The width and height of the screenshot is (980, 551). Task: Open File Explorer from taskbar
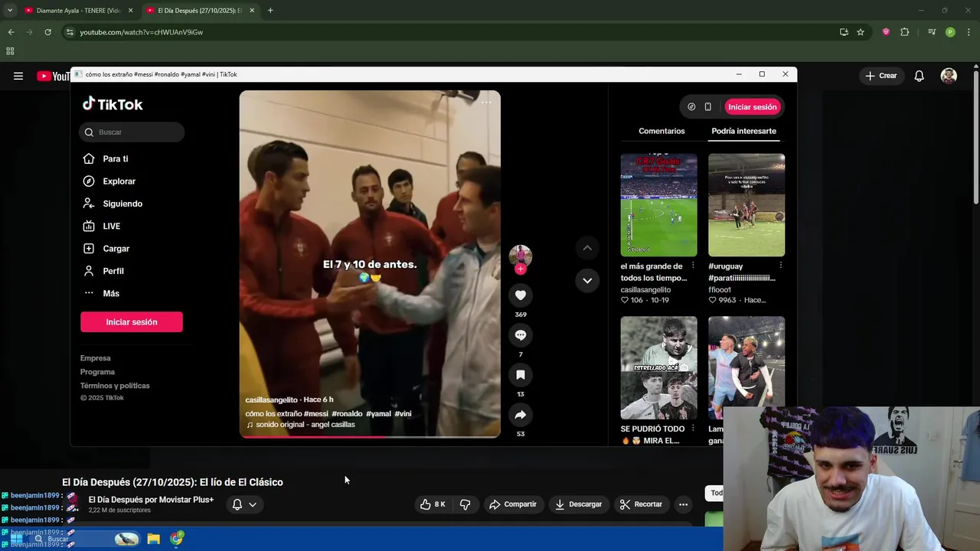[153, 539]
